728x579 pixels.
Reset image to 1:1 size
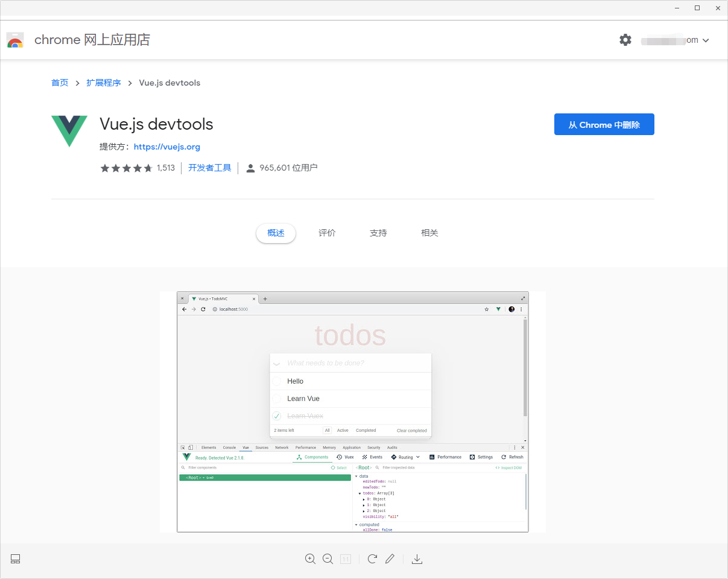[x=346, y=559]
